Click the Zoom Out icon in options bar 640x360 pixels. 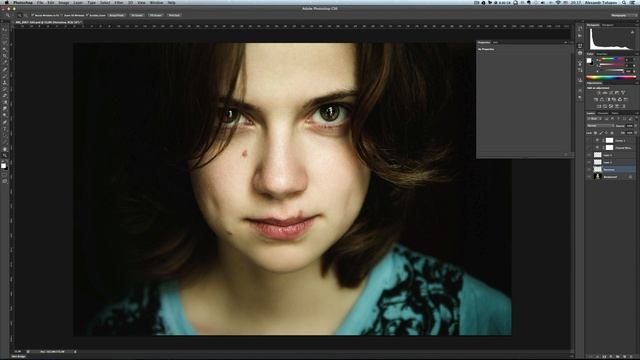26,15
